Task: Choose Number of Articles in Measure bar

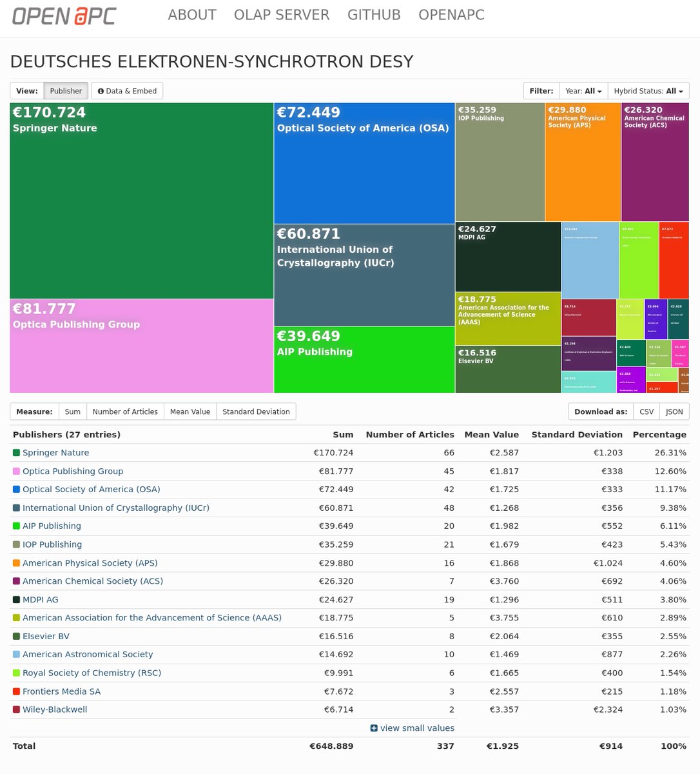Action: click(x=125, y=412)
